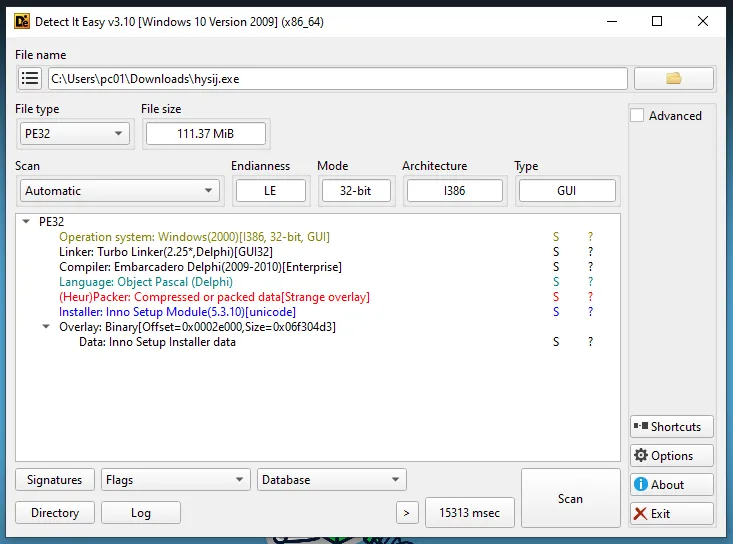Click the File size 111.37 MiB field

[206, 134]
